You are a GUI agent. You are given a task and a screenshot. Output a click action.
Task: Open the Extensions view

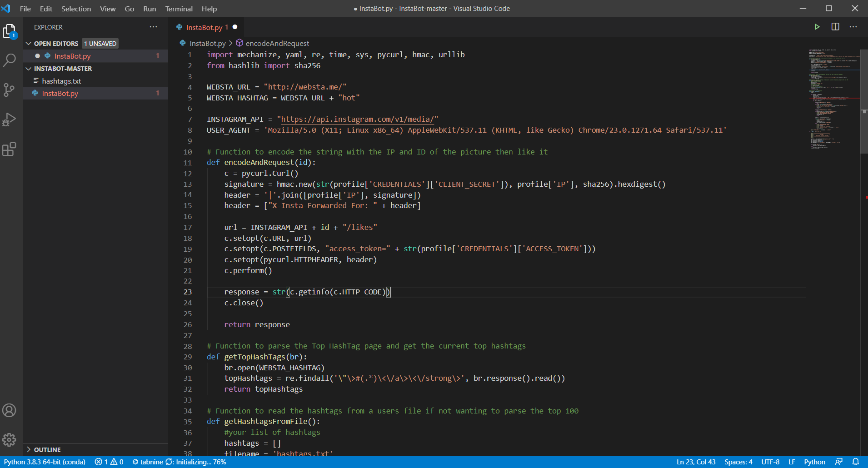[x=9, y=149]
